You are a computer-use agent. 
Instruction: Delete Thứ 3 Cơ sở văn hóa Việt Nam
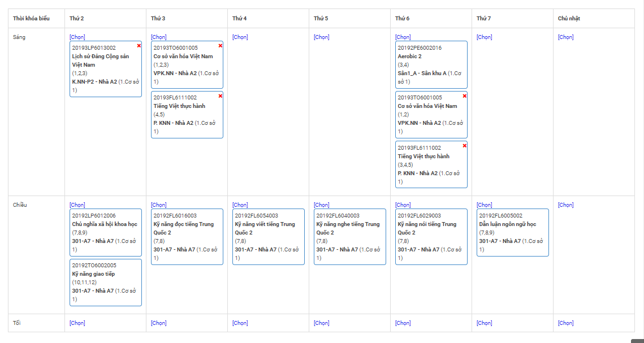point(221,46)
